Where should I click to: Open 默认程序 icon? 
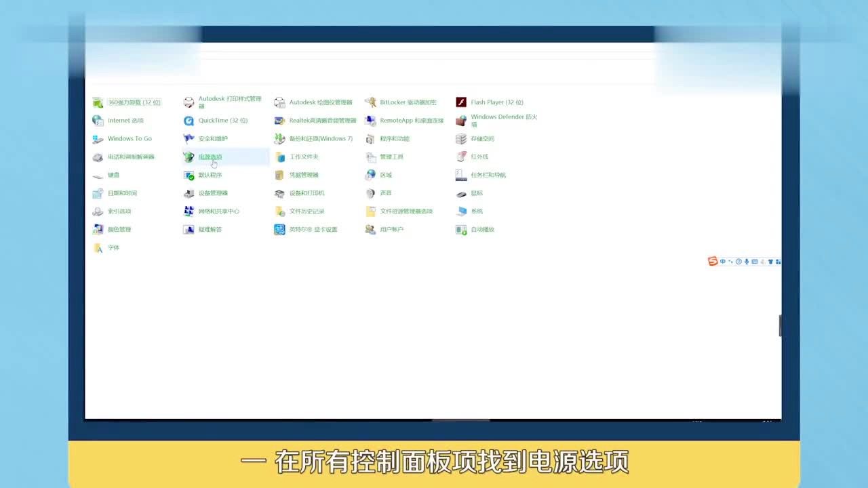click(x=189, y=176)
